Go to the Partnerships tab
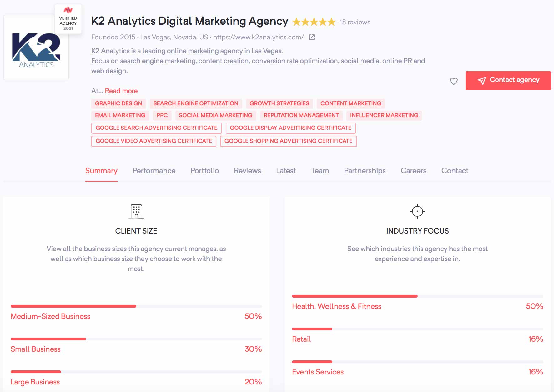The width and height of the screenshot is (554, 392). [365, 171]
